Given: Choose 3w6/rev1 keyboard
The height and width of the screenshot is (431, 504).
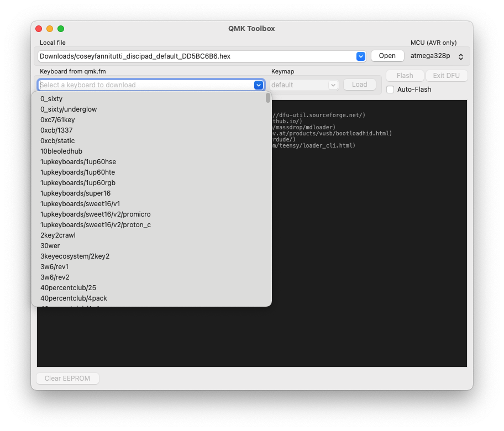Looking at the screenshot, I should click(x=151, y=267).
